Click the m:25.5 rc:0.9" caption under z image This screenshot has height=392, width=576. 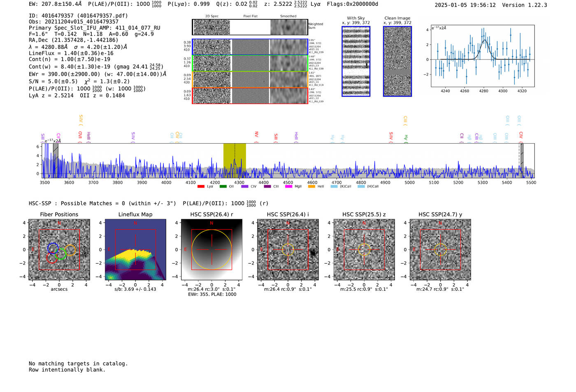(364, 289)
